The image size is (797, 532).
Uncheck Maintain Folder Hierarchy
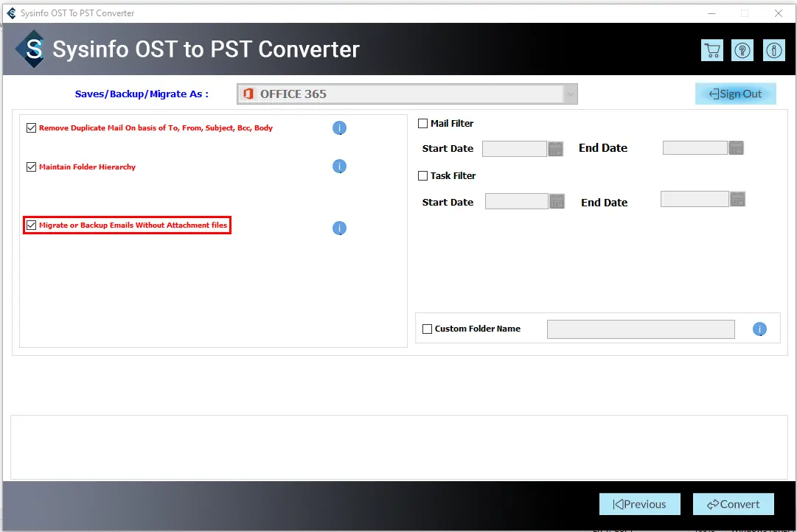32,167
